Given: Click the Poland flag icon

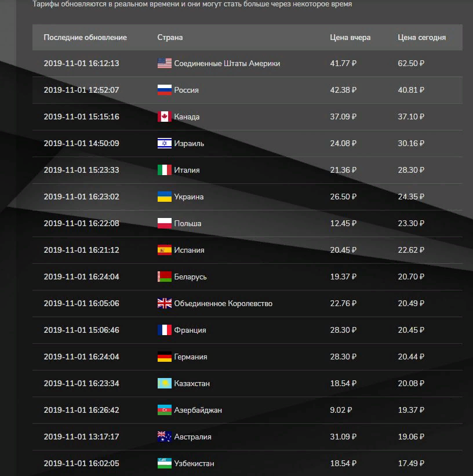Looking at the screenshot, I should pyautogui.click(x=165, y=223).
